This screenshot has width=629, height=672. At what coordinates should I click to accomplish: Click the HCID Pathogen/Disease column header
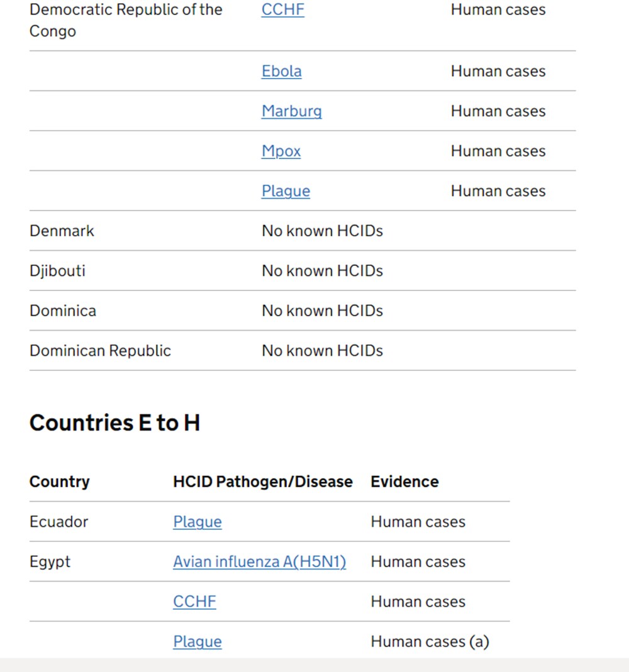tap(262, 482)
